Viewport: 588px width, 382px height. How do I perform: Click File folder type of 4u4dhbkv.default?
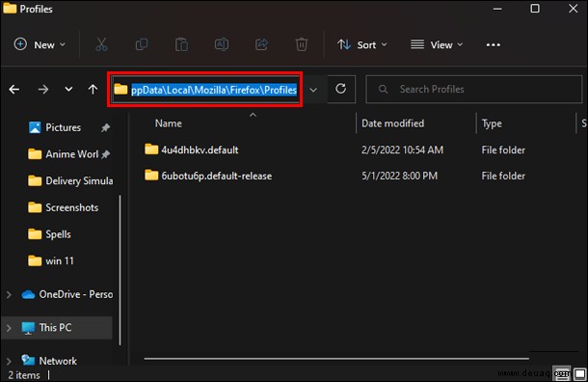pos(503,150)
